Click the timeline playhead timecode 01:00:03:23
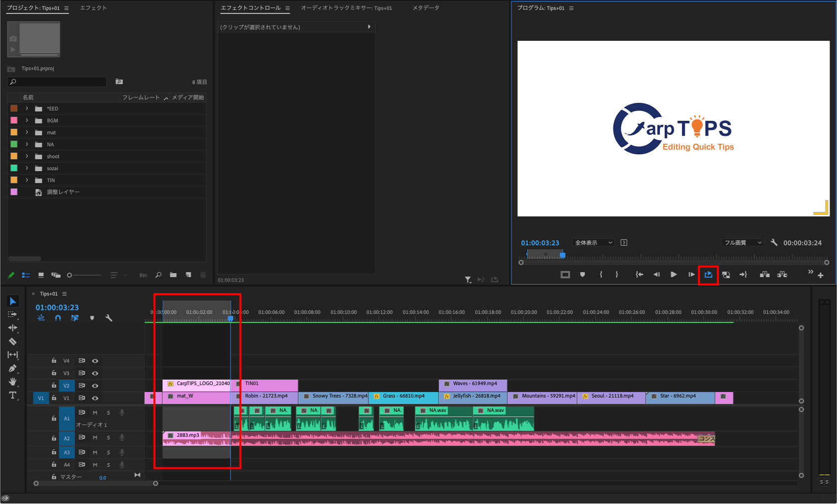 click(x=57, y=307)
